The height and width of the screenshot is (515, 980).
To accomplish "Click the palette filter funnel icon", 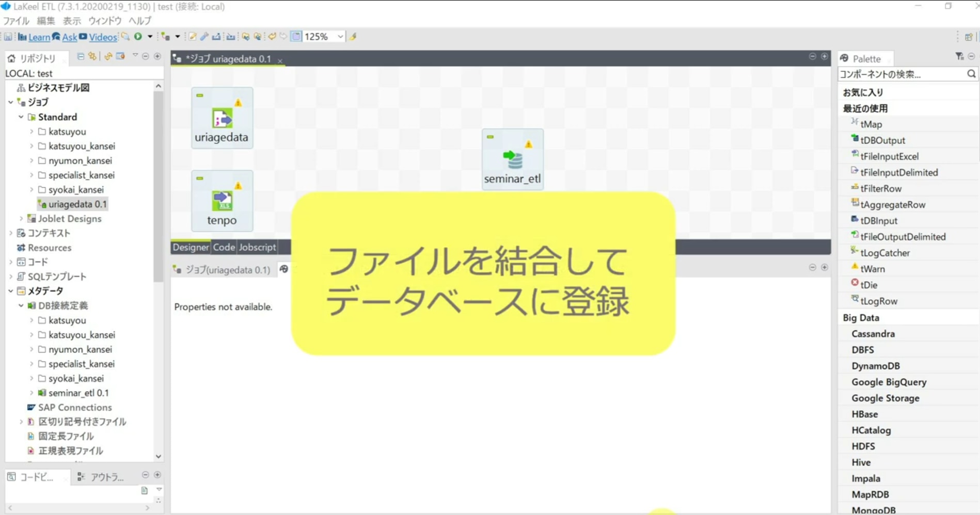I will pos(959,56).
